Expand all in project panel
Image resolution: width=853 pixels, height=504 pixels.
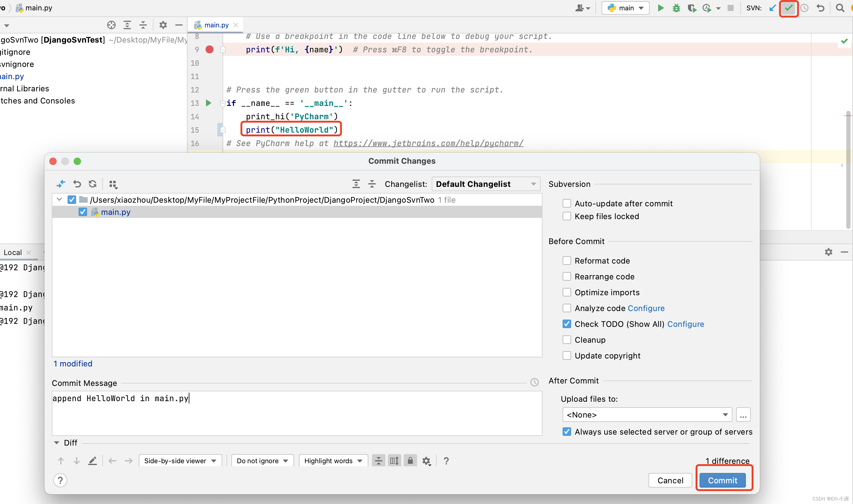127,25
